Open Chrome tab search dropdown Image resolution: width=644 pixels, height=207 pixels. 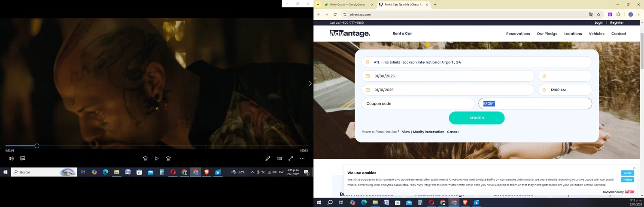click(318, 5)
